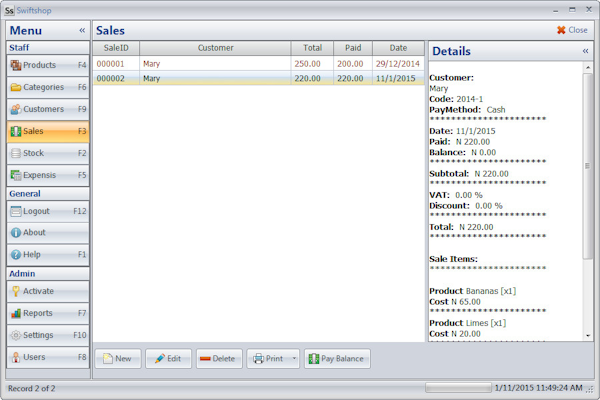
Task: Create a New sale
Action: [x=118, y=359]
